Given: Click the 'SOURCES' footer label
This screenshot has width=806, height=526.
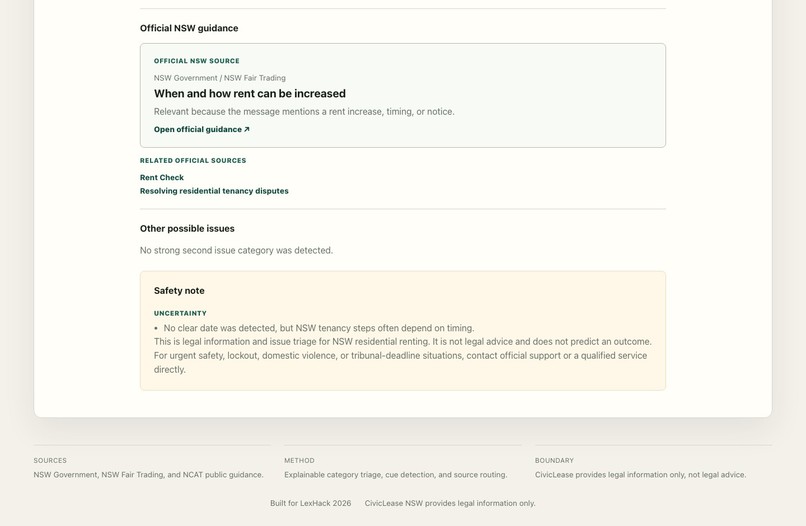Looking at the screenshot, I should pyautogui.click(x=50, y=461).
